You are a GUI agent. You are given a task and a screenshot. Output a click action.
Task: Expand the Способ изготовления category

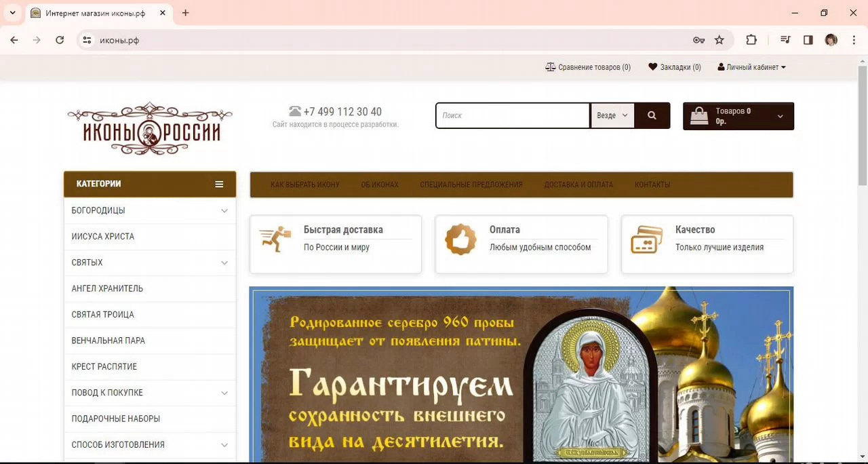pyautogui.click(x=224, y=445)
